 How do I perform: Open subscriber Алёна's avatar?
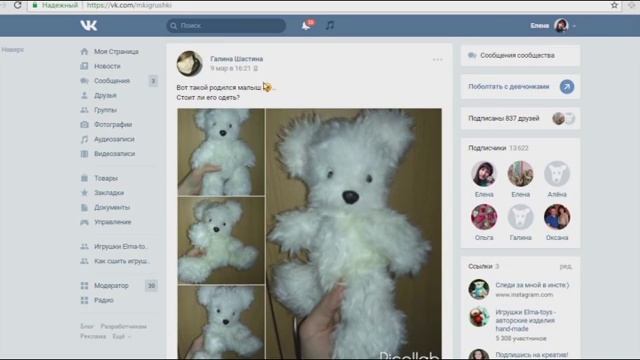coord(557,174)
